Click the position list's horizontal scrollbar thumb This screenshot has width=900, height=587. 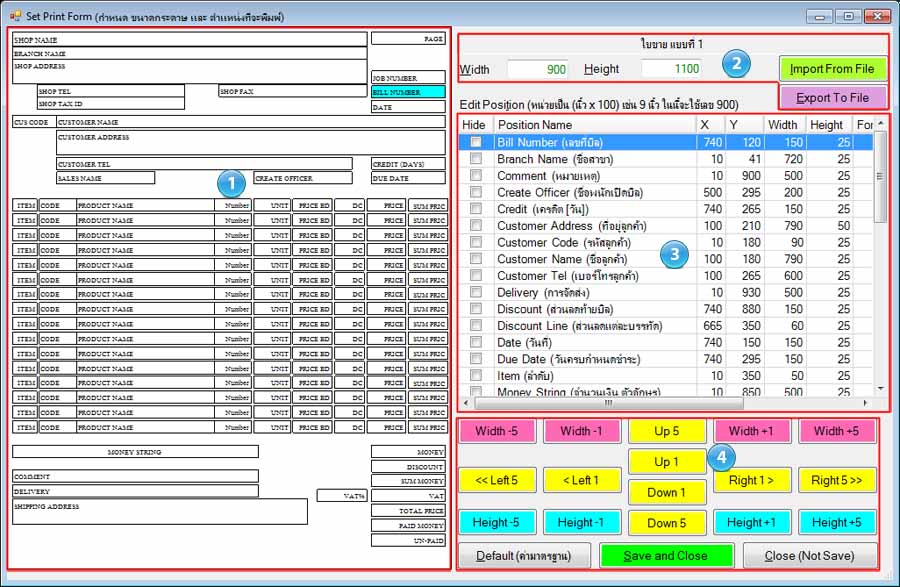[x=608, y=403]
